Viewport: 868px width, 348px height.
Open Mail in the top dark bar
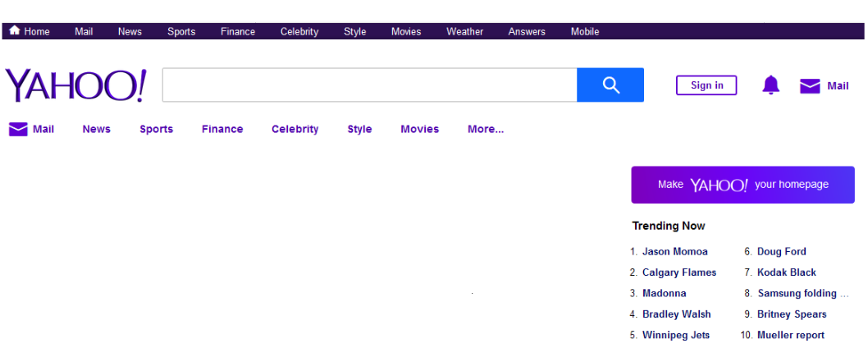click(x=84, y=31)
